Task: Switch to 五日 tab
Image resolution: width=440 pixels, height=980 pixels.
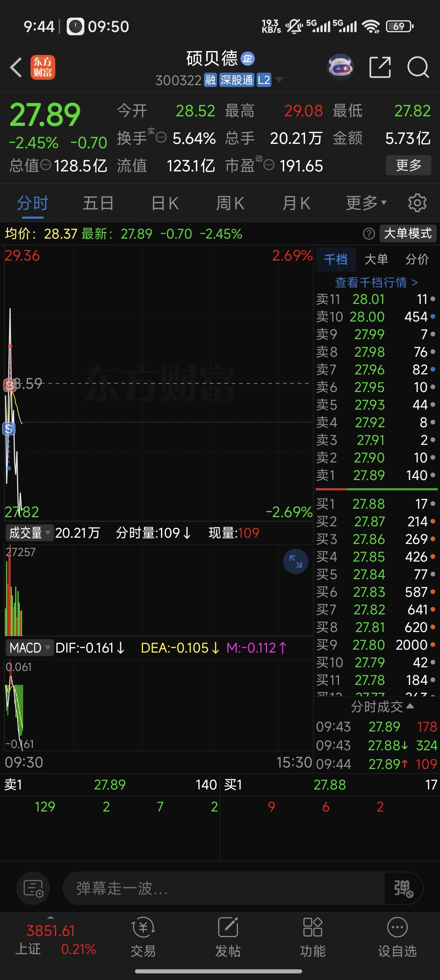Action: [98, 203]
